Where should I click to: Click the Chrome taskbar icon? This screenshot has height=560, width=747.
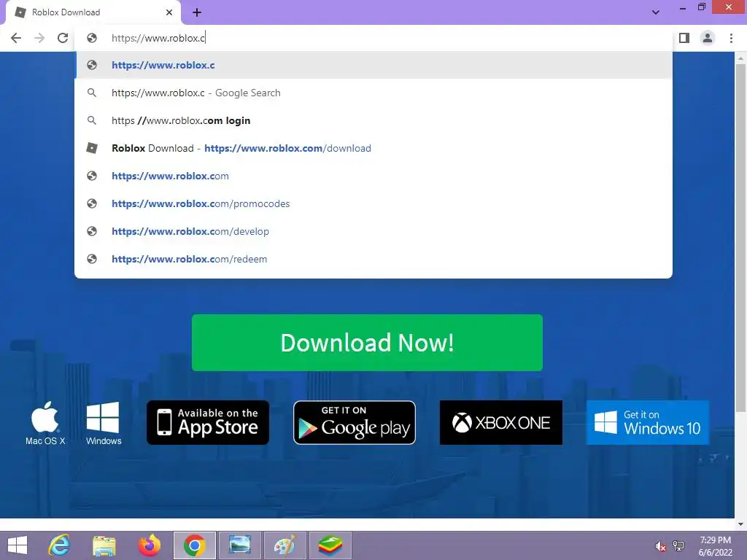(194, 545)
